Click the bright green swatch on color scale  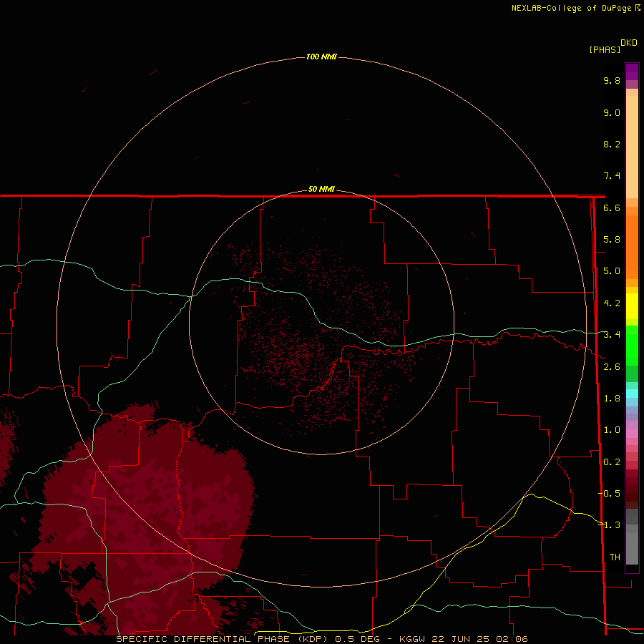coord(632,345)
